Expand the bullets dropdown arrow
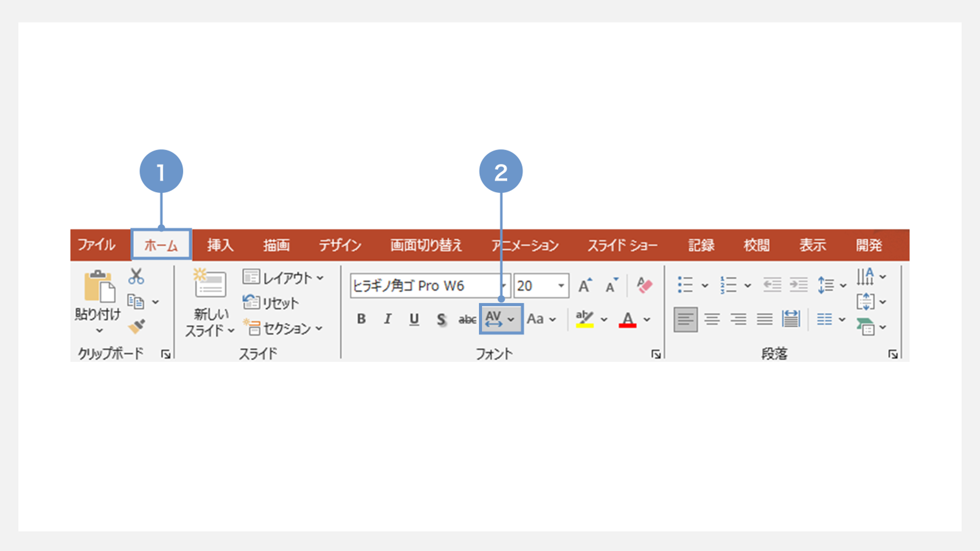Viewport: 980px width, 551px height. (705, 285)
